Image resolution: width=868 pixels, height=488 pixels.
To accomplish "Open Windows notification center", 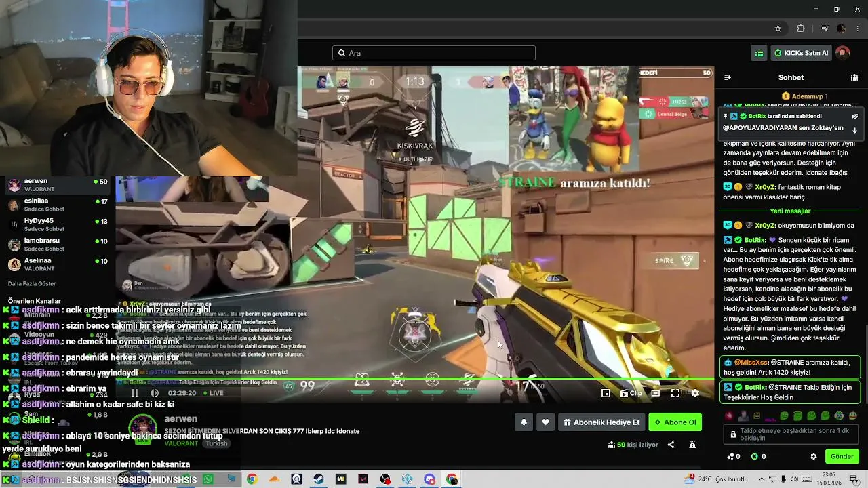I will click(854, 479).
